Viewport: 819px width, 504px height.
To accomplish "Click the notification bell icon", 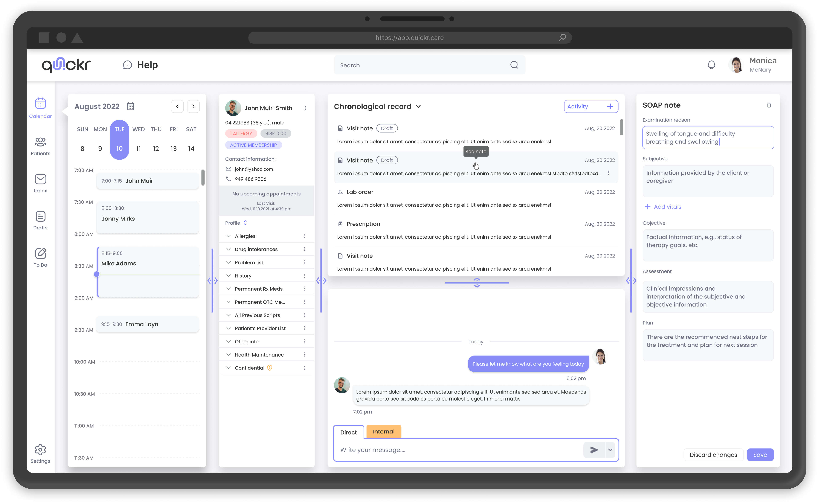I will click(x=711, y=65).
